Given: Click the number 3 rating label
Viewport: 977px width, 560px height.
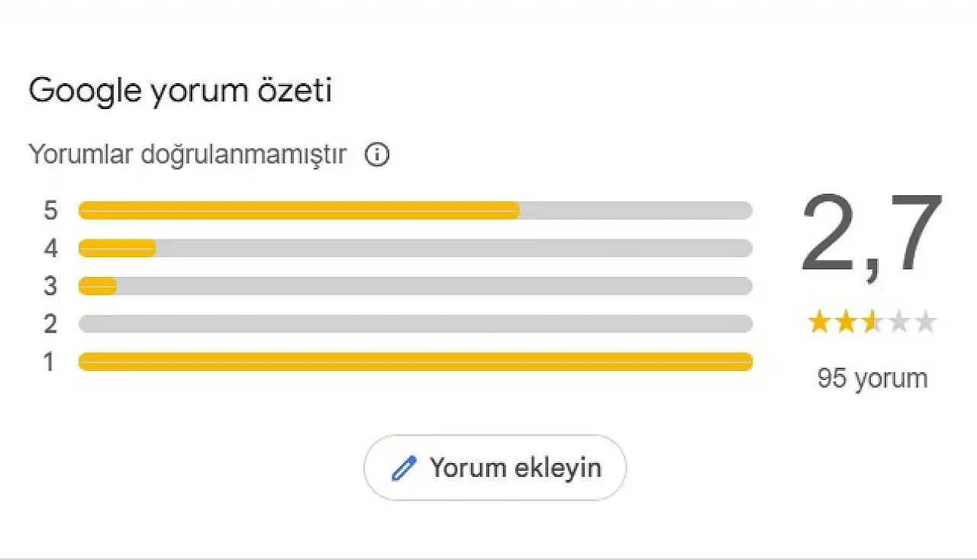Looking at the screenshot, I should click(x=50, y=286).
